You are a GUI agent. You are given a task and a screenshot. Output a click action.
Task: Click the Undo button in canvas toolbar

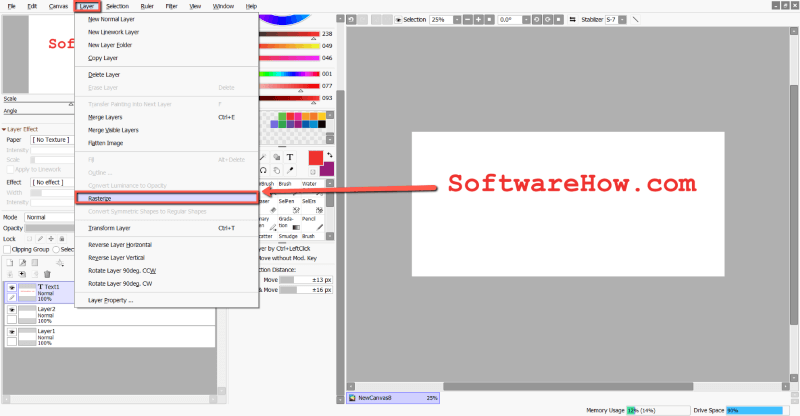[351, 19]
